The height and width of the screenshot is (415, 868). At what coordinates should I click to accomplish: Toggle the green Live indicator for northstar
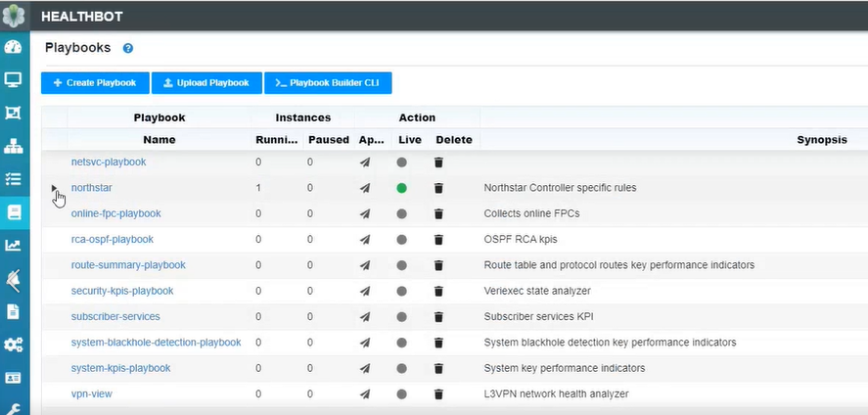coord(401,188)
